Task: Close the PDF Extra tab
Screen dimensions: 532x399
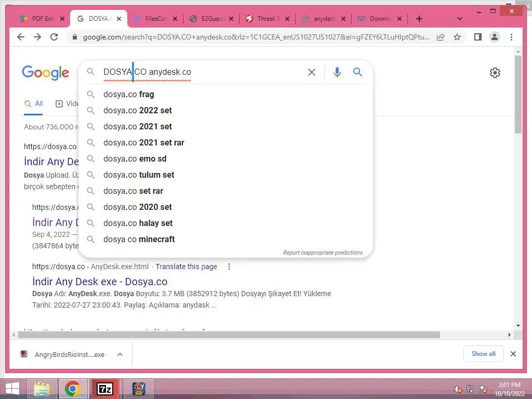Action: click(x=62, y=19)
